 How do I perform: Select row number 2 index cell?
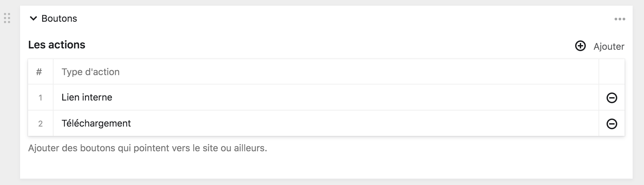(x=40, y=124)
